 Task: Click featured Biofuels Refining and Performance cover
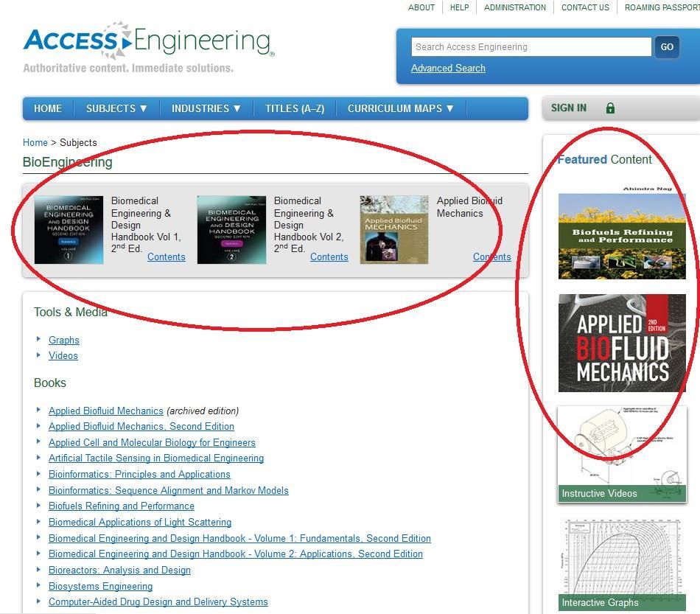click(x=622, y=232)
